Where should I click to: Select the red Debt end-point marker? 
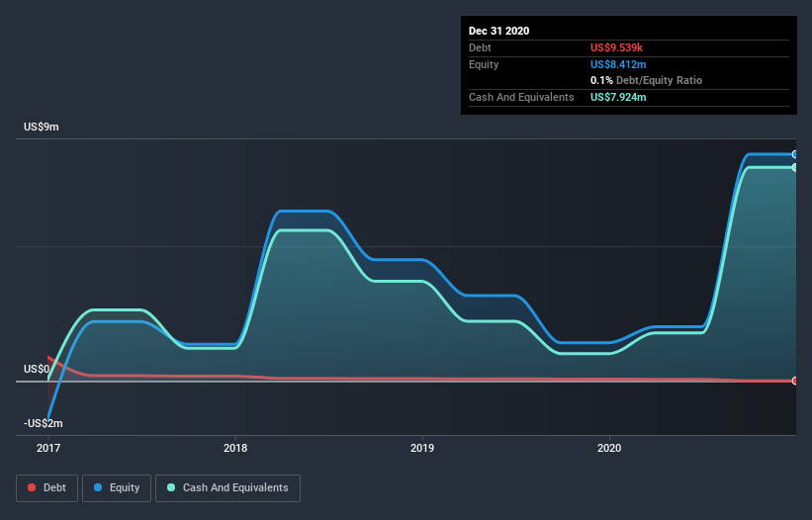point(794,381)
